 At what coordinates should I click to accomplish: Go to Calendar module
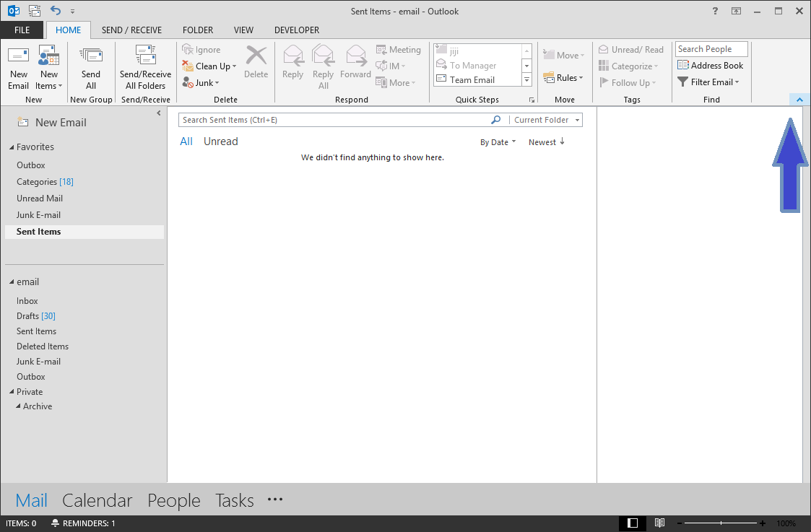point(97,500)
